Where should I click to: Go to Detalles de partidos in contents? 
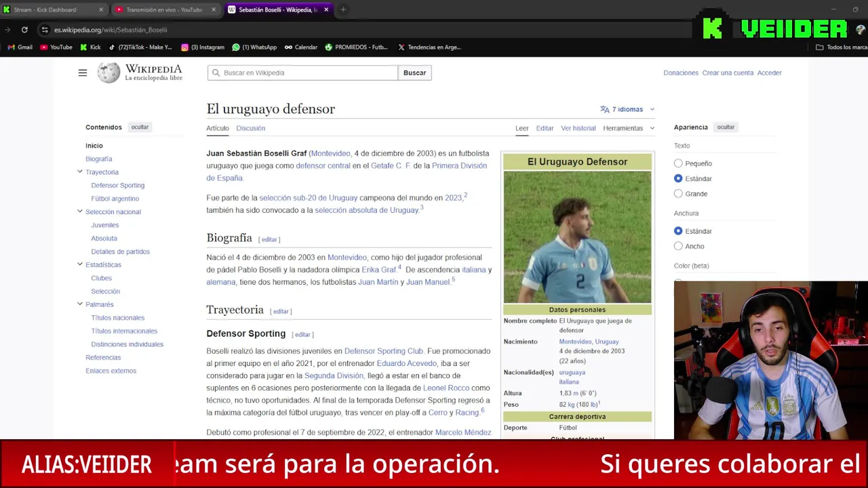coord(120,251)
